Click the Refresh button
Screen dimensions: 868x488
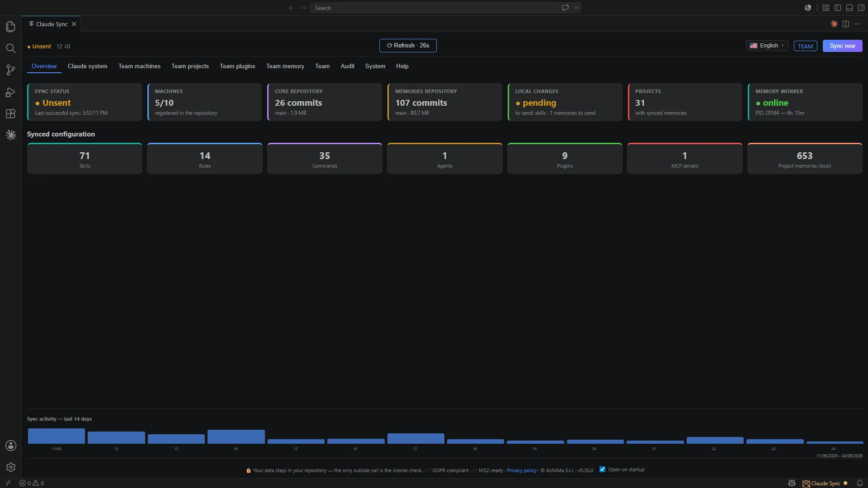(408, 46)
